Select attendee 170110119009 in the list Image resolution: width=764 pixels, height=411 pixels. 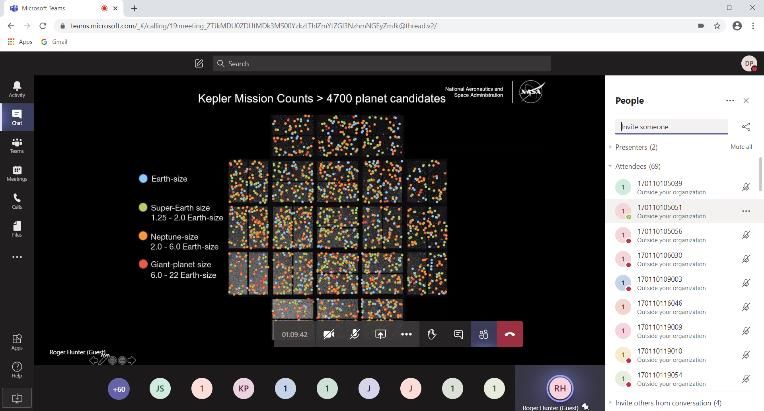coord(682,331)
